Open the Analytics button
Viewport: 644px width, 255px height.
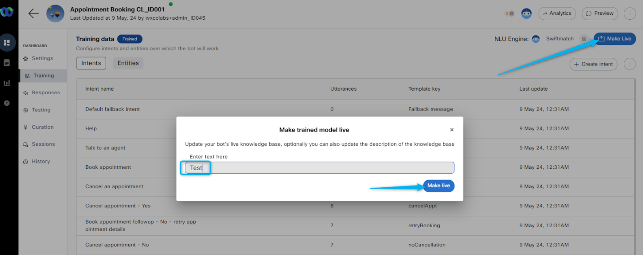[557, 13]
